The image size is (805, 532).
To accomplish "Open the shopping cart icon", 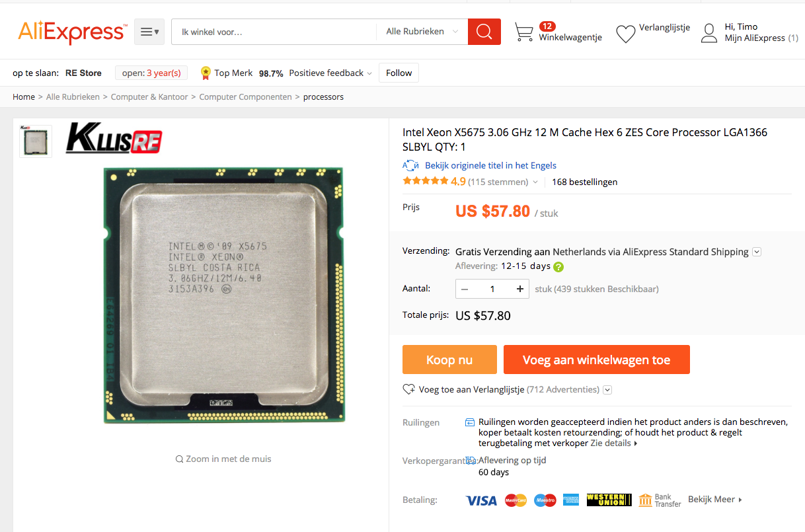I will pos(524,32).
